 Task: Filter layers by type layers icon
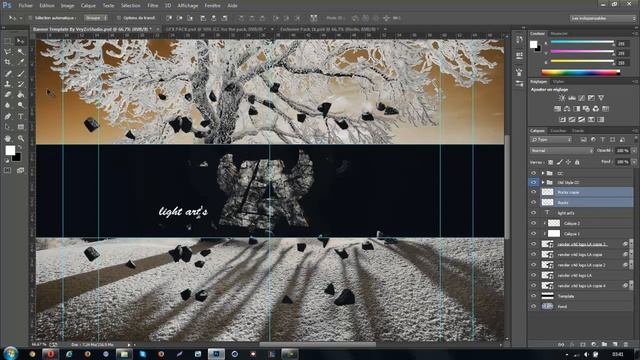(602, 140)
